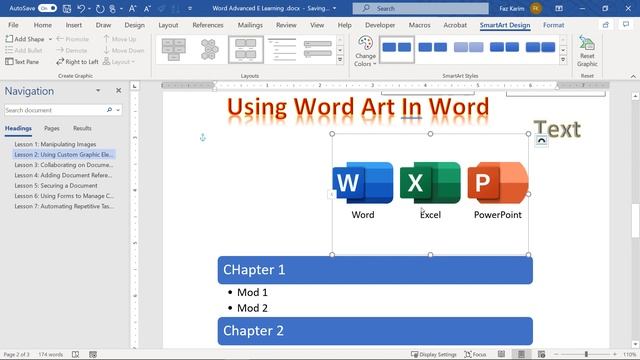
Task: Open Ribbon Display Options icon
Action: pos(559,8)
